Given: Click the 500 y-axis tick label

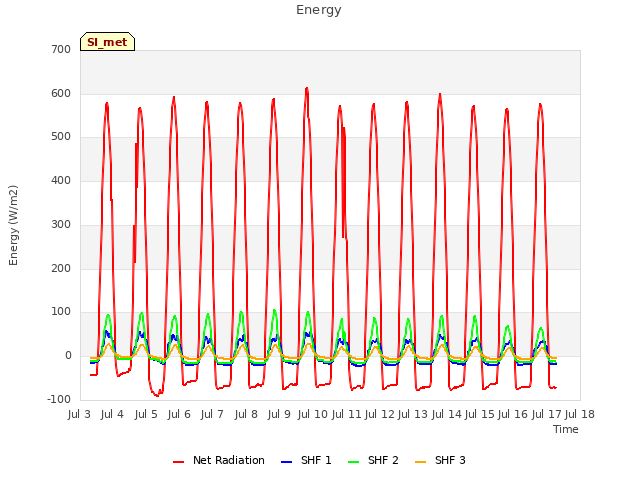Looking at the screenshot, I should click(61, 137).
